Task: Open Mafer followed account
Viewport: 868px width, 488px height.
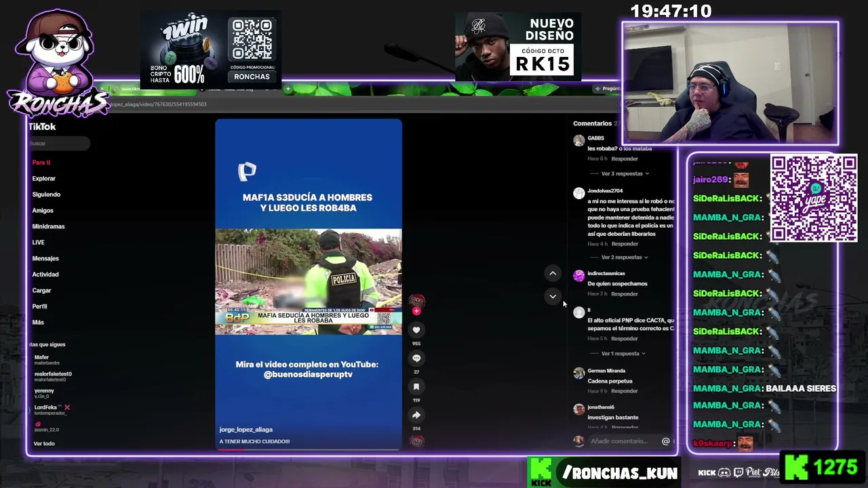Action: 47,359
